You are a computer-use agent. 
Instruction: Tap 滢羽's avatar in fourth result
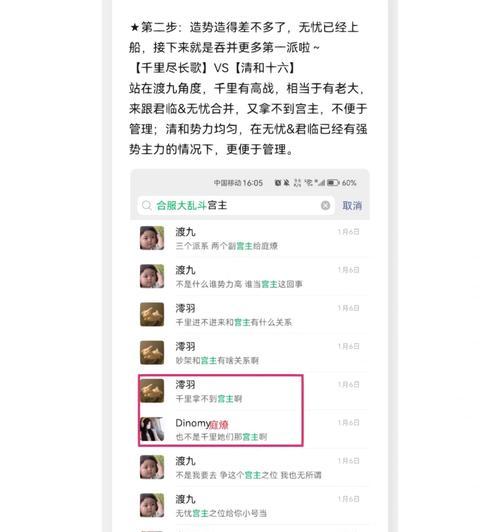pyautogui.click(x=152, y=353)
